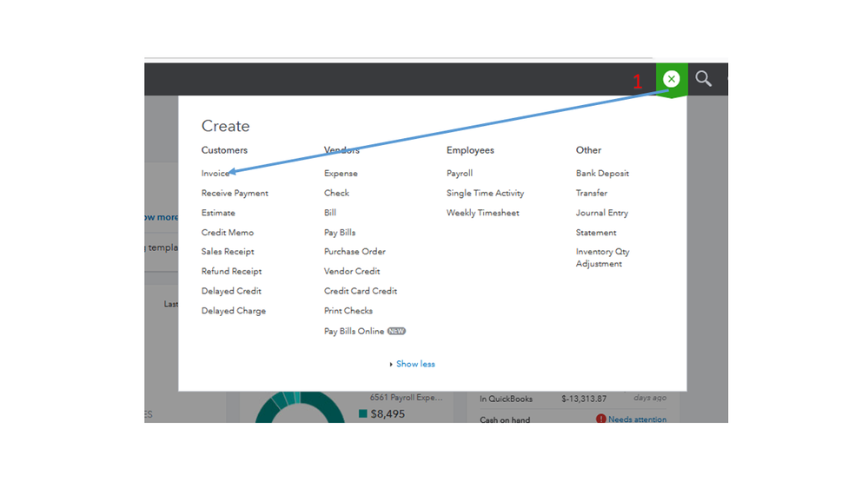Click the Needs attention link

click(x=637, y=419)
